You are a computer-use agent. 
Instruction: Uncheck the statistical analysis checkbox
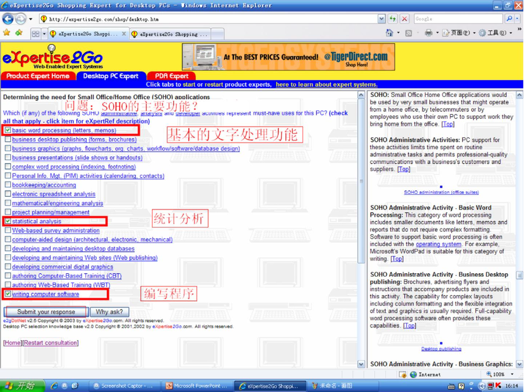(x=8, y=221)
